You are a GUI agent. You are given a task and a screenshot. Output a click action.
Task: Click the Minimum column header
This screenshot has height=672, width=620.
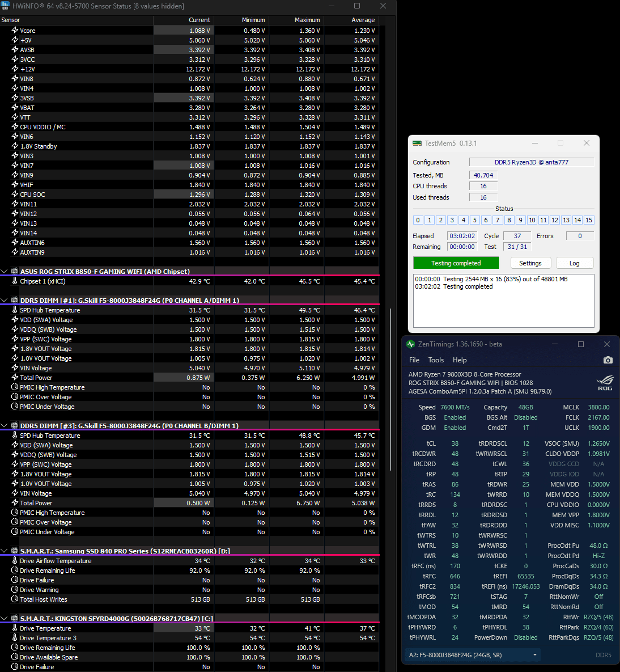(241, 20)
